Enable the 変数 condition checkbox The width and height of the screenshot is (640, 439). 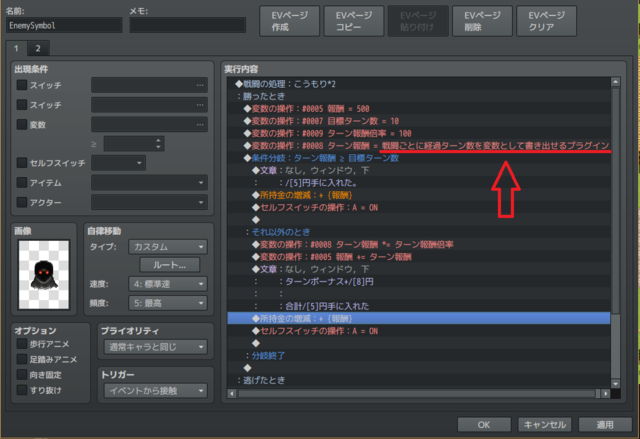point(22,124)
